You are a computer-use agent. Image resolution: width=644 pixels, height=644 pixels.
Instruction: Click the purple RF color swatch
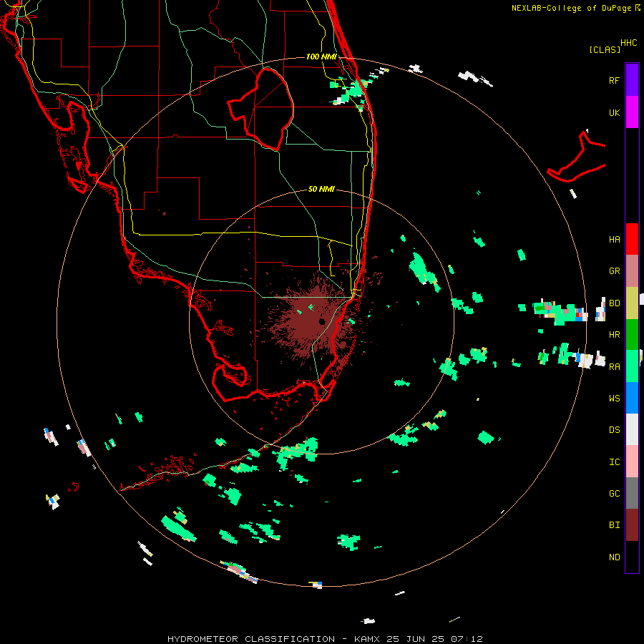632,80
